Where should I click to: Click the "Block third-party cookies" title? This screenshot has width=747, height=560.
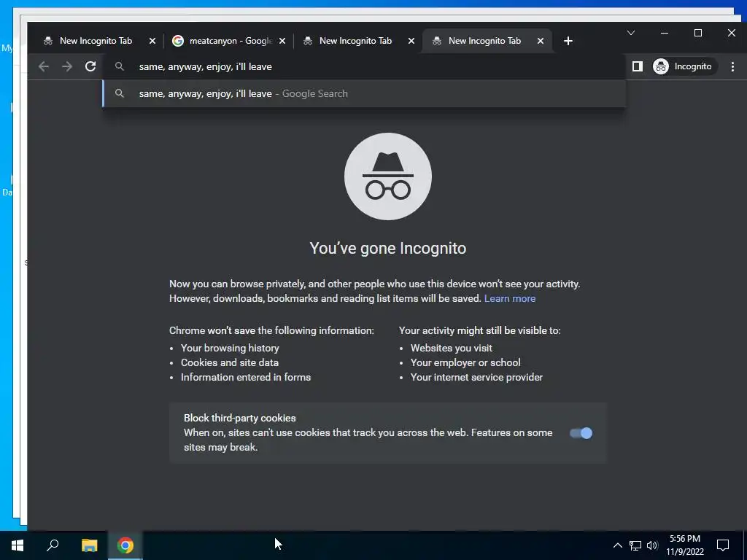click(x=239, y=418)
